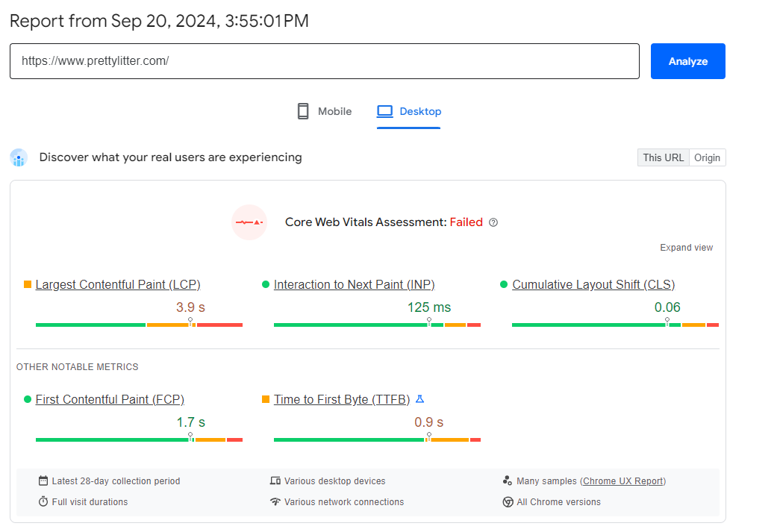This screenshot has height=532, width=777.
Task: Click the mobile phone icon
Action: pyautogui.click(x=303, y=111)
